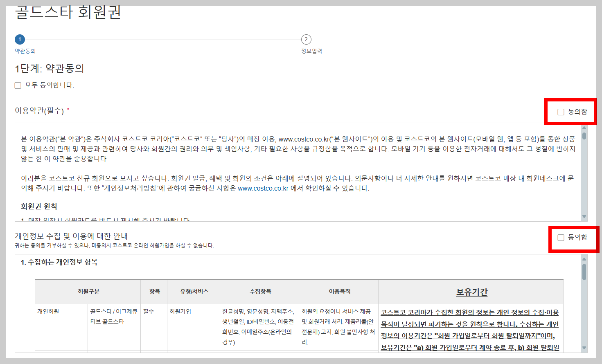Click the 이용목적 column header
The height and width of the screenshot is (364, 602).
(339, 292)
